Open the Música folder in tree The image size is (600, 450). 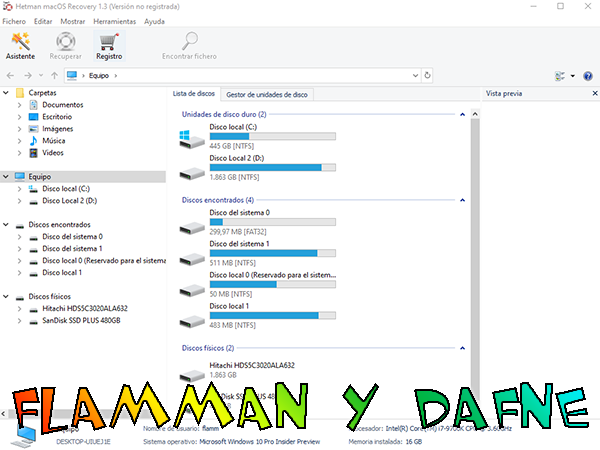click(54, 140)
